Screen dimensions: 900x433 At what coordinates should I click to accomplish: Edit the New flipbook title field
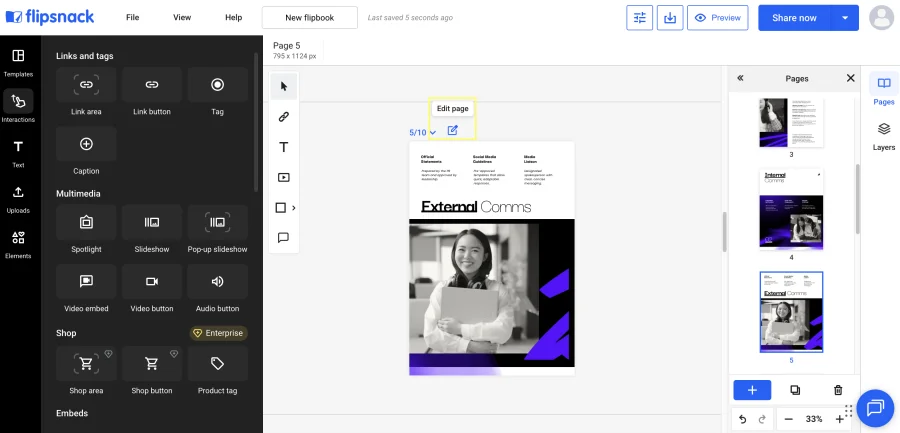pos(309,18)
